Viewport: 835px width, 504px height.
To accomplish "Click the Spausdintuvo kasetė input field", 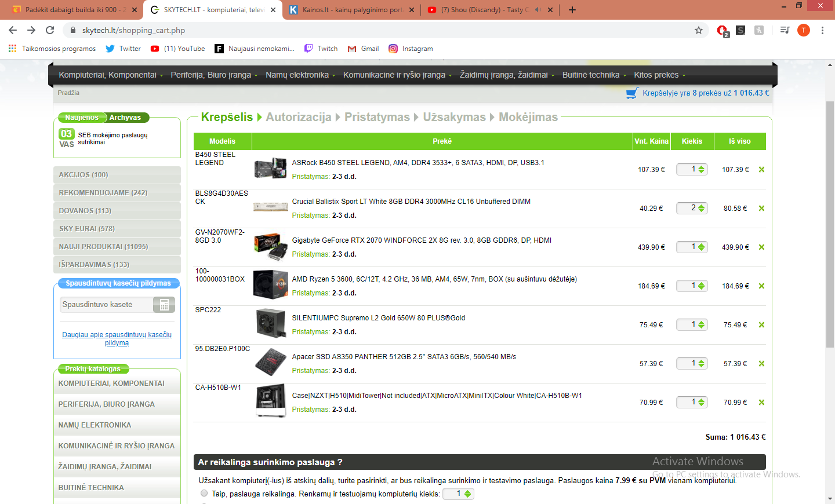I will click(107, 305).
